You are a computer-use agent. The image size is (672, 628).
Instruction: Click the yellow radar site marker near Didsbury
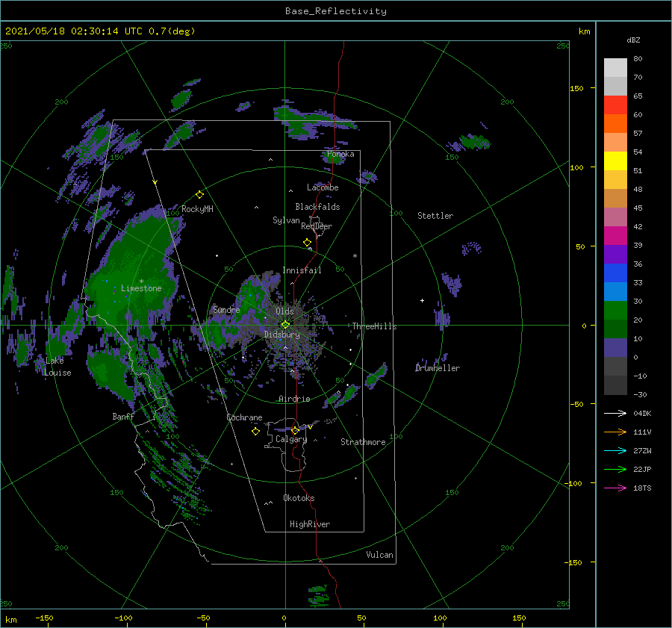285,325
